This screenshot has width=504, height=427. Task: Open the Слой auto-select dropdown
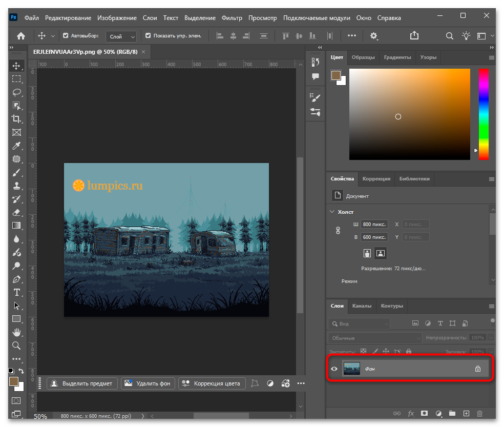(x=121, y=37)
